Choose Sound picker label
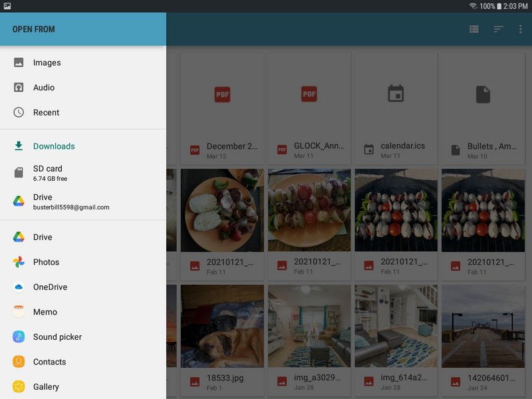The width and height of the screenshot is (532, 399). pos(57,337)
